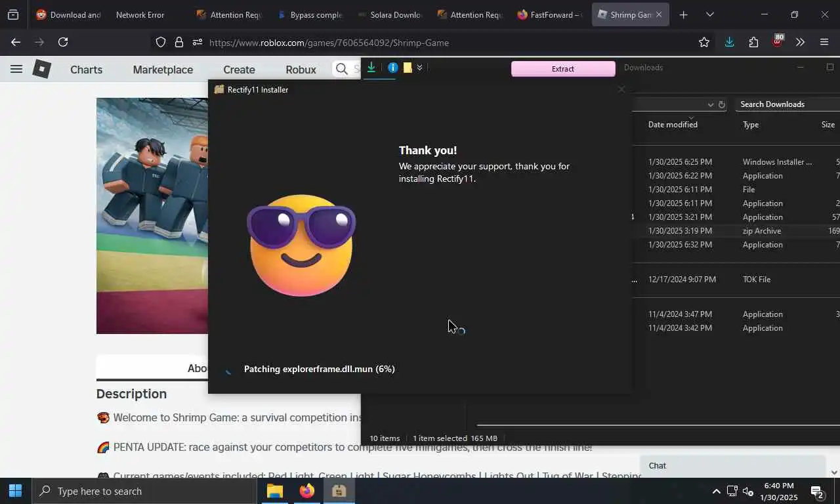Switch to Download and tab

tap(68, 14)
